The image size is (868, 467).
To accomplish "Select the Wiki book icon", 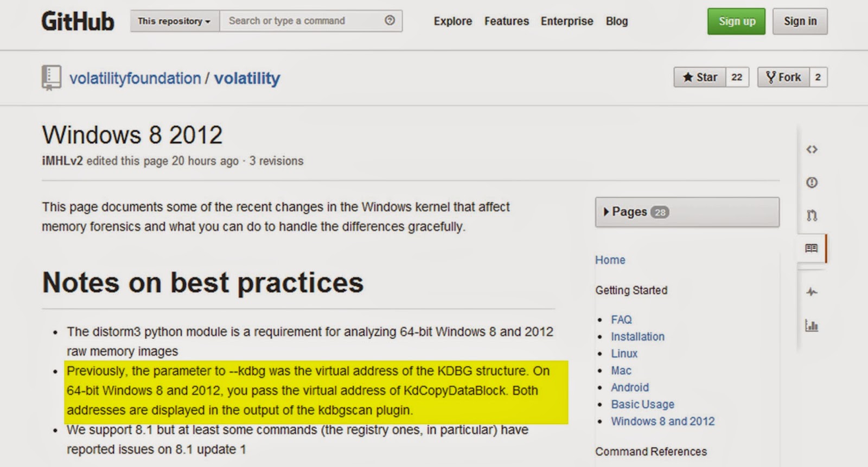I will tap(812, 248).
